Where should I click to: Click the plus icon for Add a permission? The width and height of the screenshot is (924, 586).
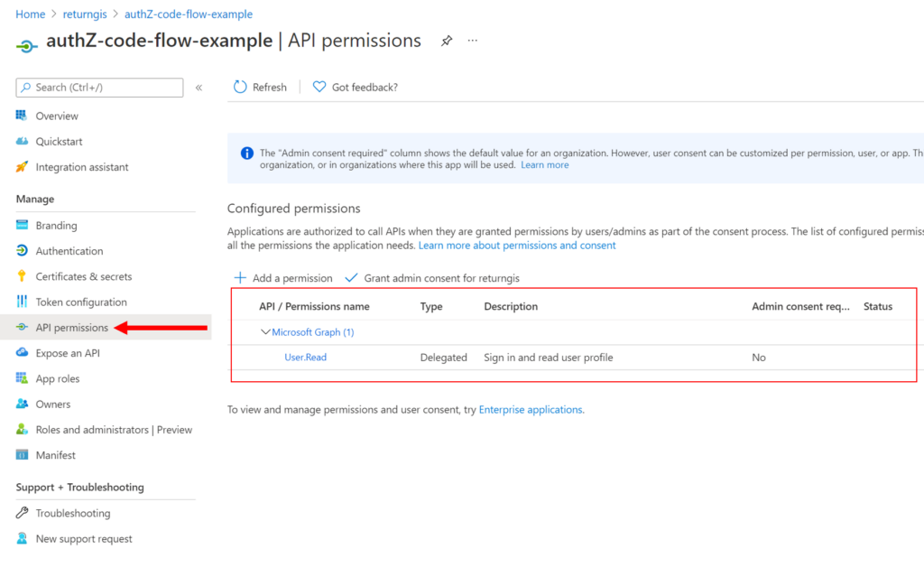click(x=240, y=278)
